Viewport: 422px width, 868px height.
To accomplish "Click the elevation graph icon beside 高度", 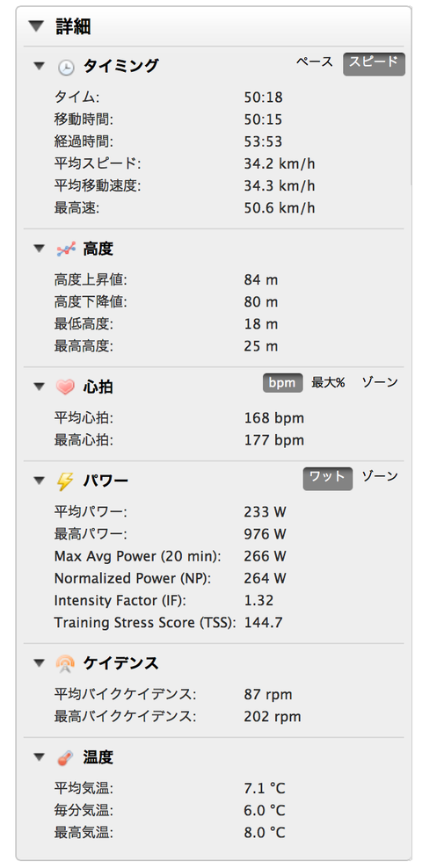I will pos(66,250).
